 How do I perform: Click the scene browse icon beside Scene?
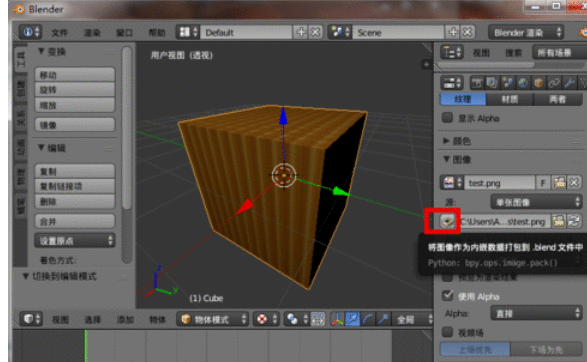pyautogui.click(x=340, y=32)
